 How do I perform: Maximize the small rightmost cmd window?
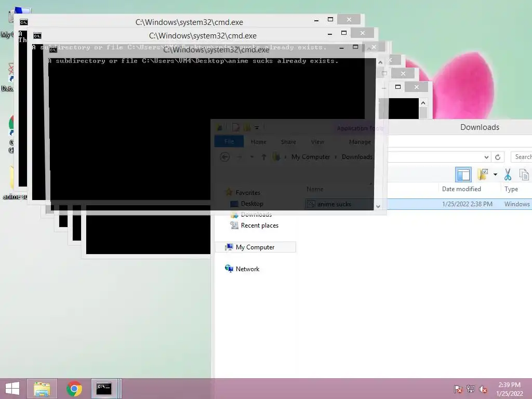click(398, 87)
